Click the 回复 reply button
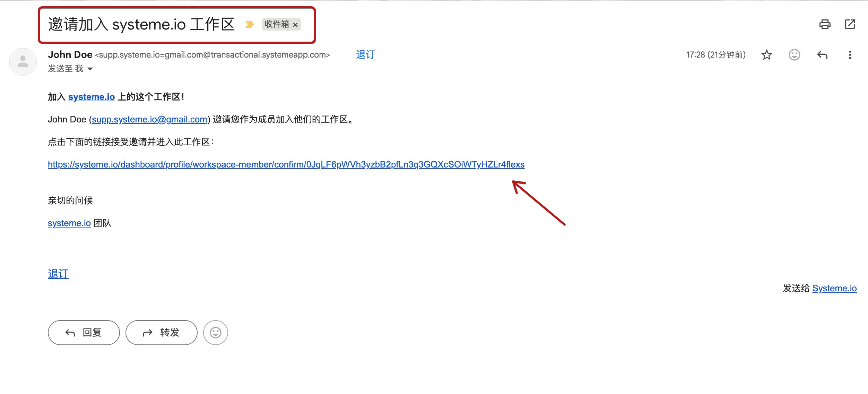 pyautogui.click(x=84, y=333)
